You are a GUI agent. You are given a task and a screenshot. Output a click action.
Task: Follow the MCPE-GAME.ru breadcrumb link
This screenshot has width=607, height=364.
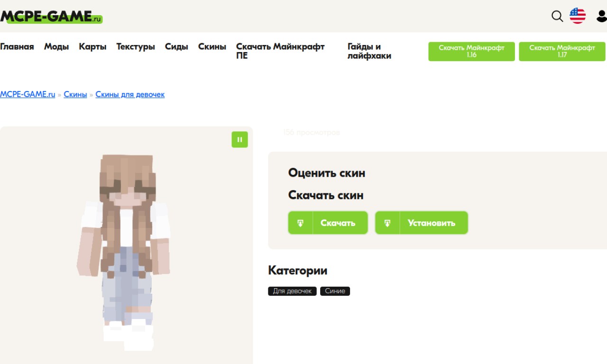[x=28, y=94]
